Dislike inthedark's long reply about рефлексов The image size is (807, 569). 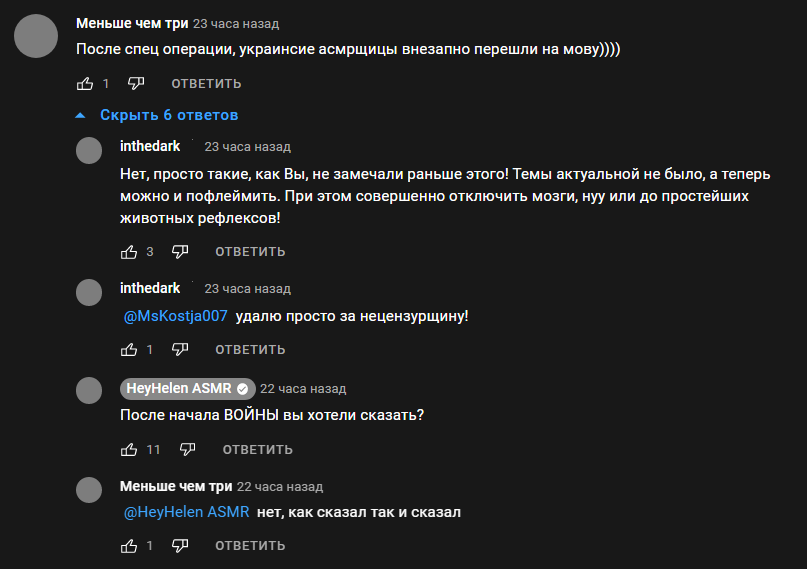click(x=180, y=252)
